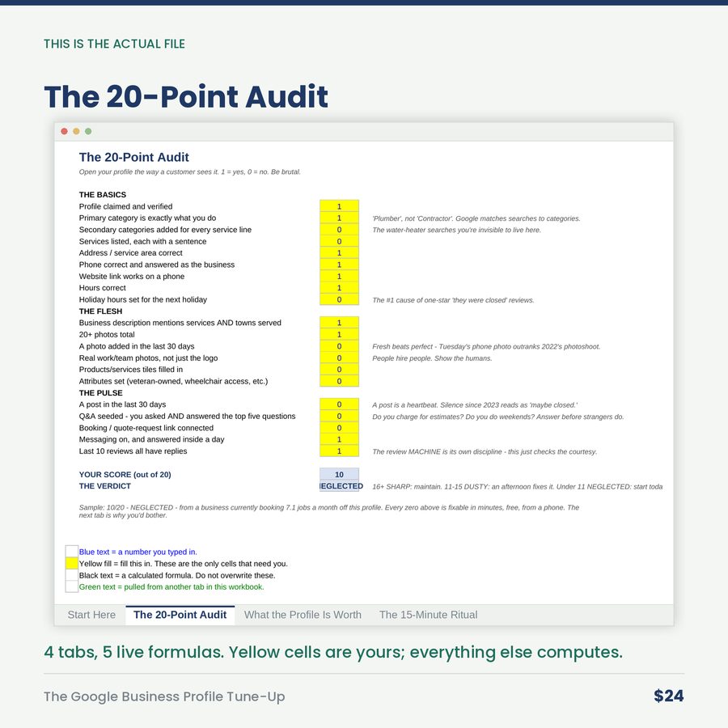
Task: Click YOUR SCORE (out of 20) label
Action: (125, 475)
